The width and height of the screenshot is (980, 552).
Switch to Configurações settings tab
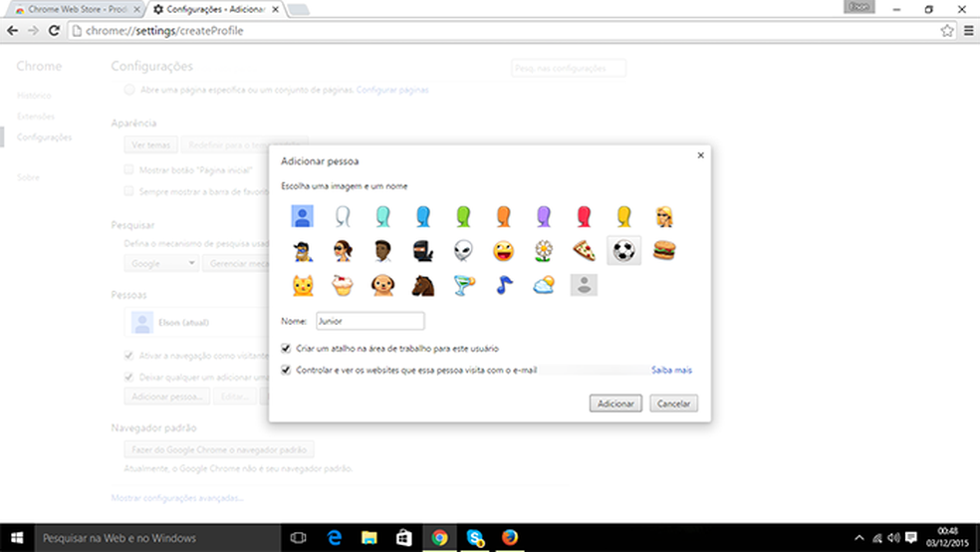[x=216, y=9]
